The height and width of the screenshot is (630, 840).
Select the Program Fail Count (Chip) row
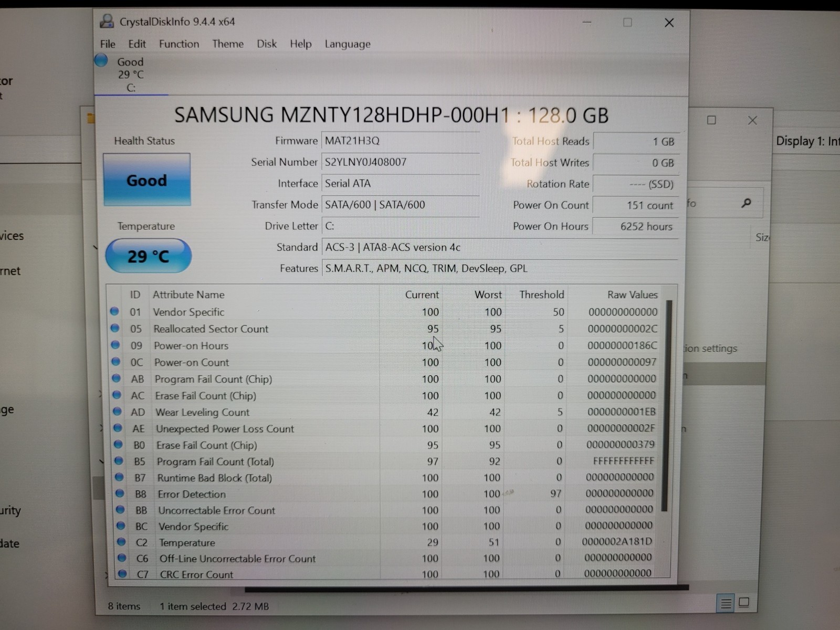(x=384, y=379)
